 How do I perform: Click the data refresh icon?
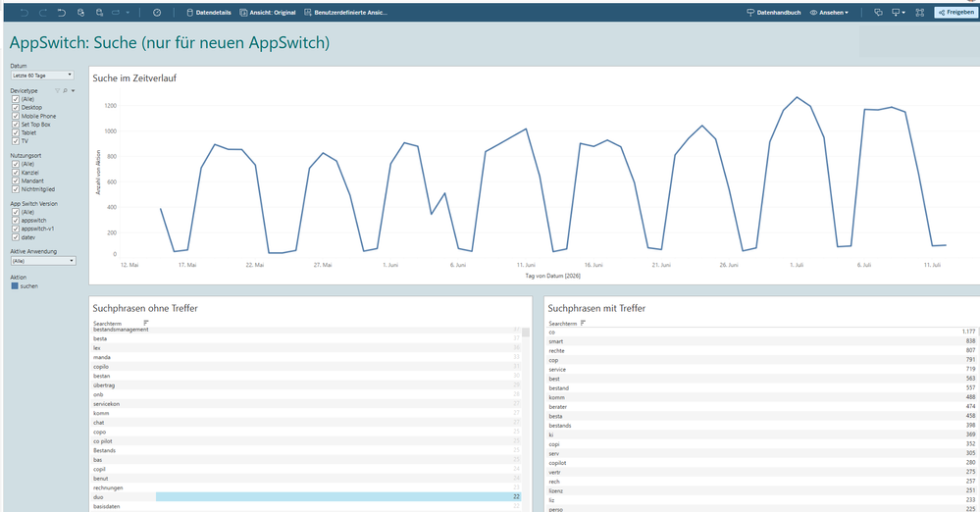click(x=80, y=13)
